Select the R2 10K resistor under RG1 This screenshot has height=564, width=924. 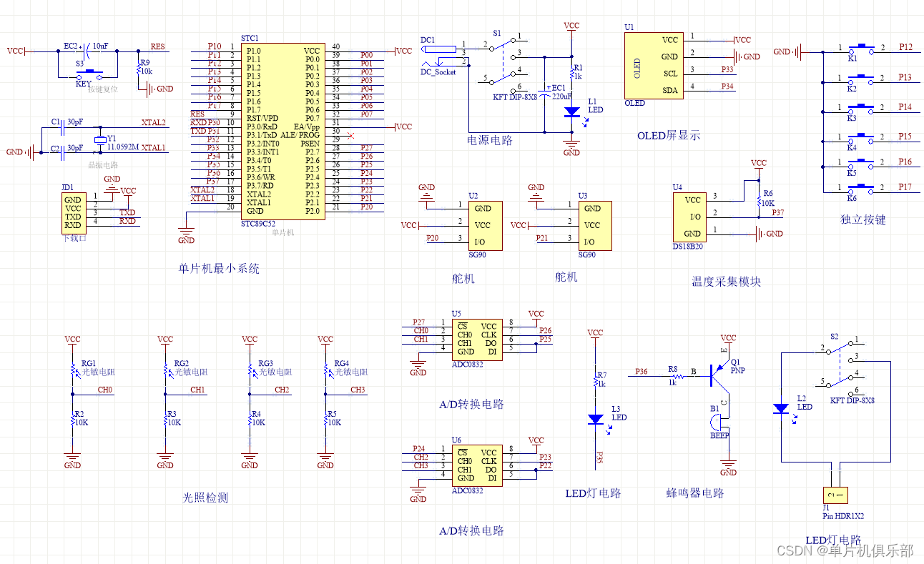click(x=72, y=420)
